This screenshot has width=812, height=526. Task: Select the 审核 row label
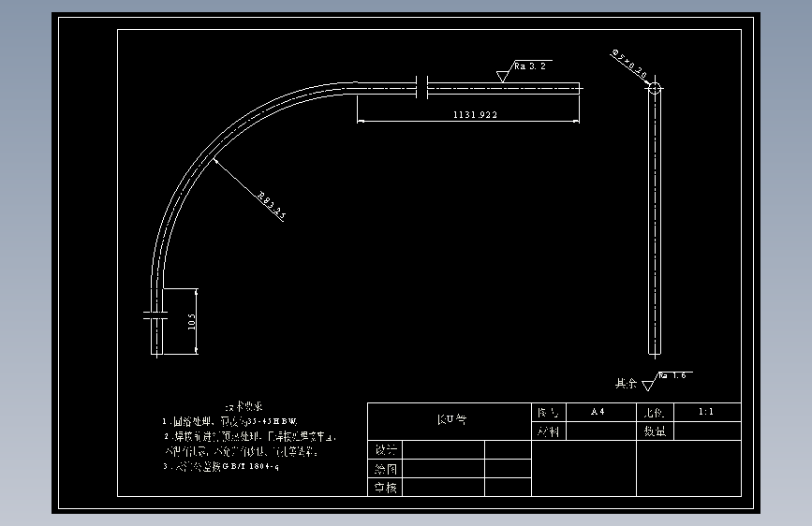[x=386, y=488]
